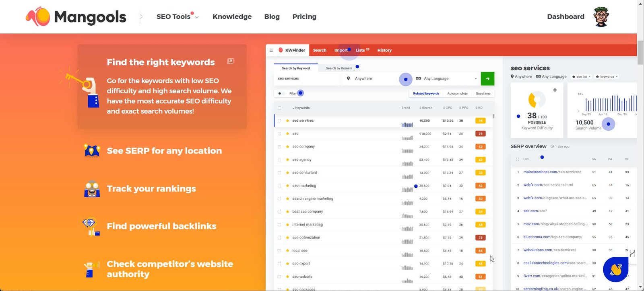This screenshot has width=644, height=291.
Task: Click icon beside Check competitor's website authority
Action: 91,269
